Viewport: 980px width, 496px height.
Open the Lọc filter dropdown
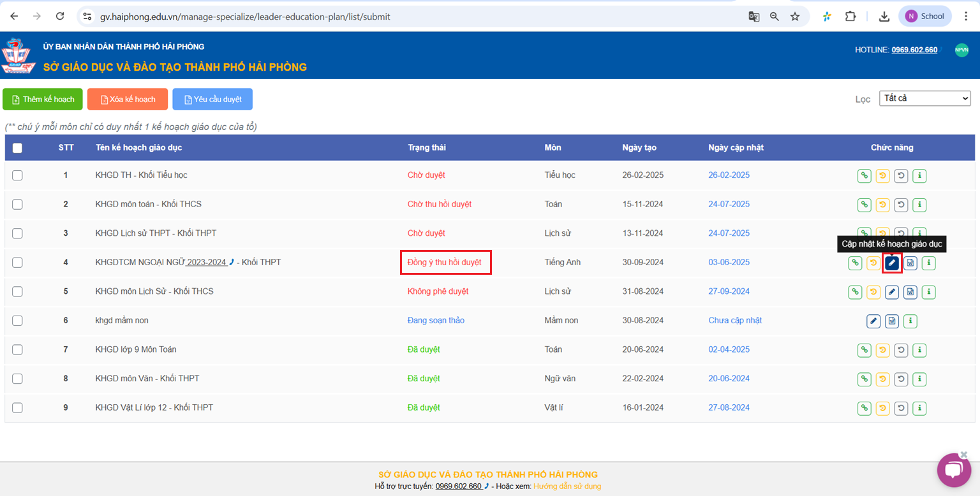(924, 99)
